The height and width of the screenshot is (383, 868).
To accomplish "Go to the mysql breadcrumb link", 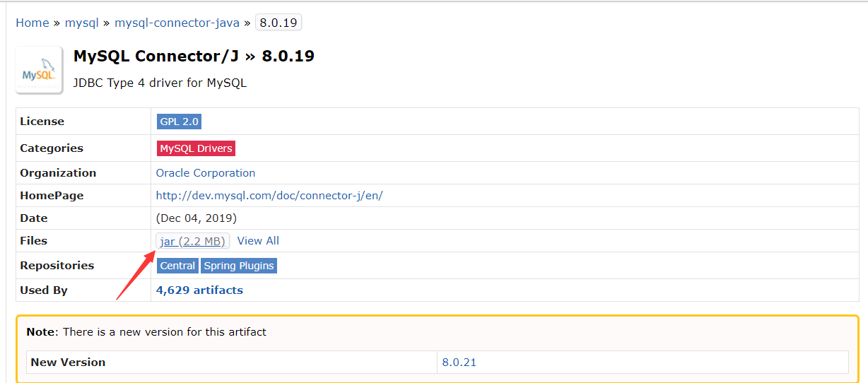I will point(82,23).
